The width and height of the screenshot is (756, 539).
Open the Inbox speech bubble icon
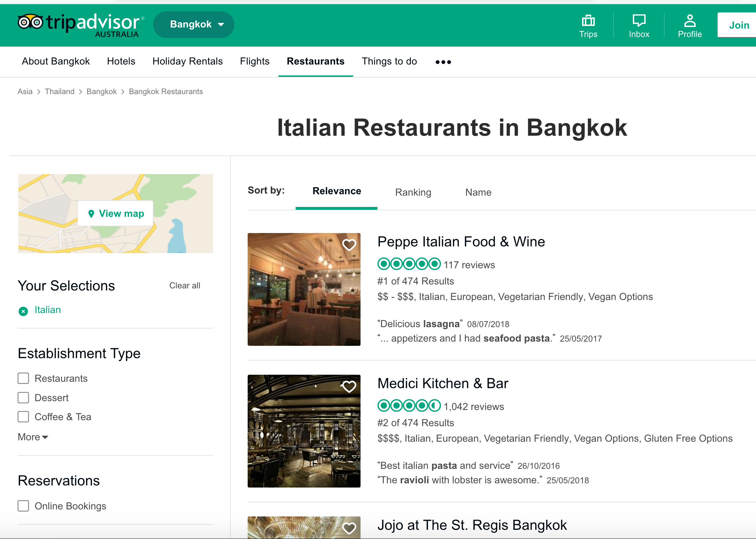pyautogui.click(x=639, y=20)
